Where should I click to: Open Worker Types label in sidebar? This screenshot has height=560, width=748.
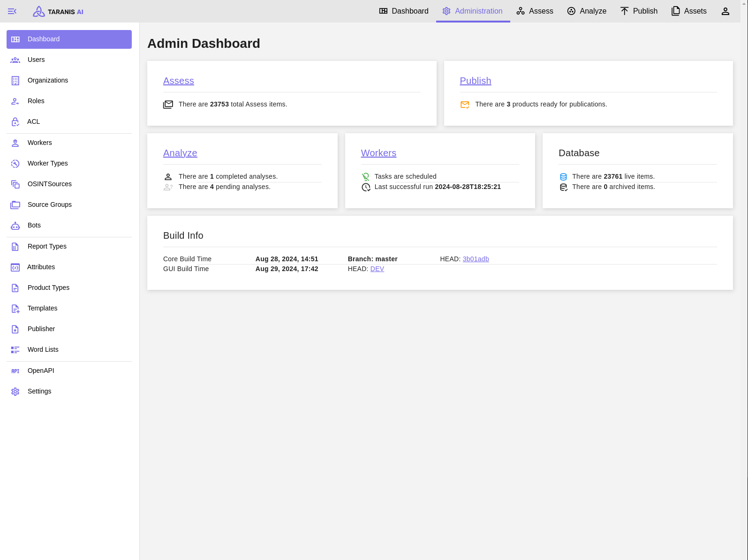click(48, 164)
